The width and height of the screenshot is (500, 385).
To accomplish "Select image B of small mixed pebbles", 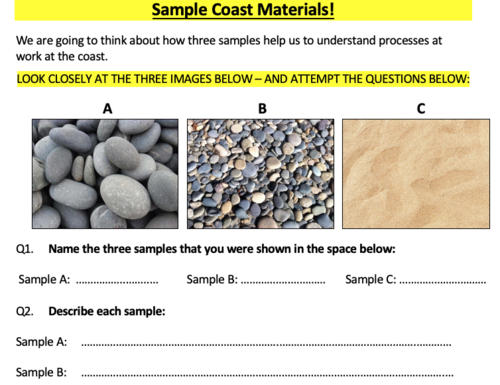I will [260, 174].
